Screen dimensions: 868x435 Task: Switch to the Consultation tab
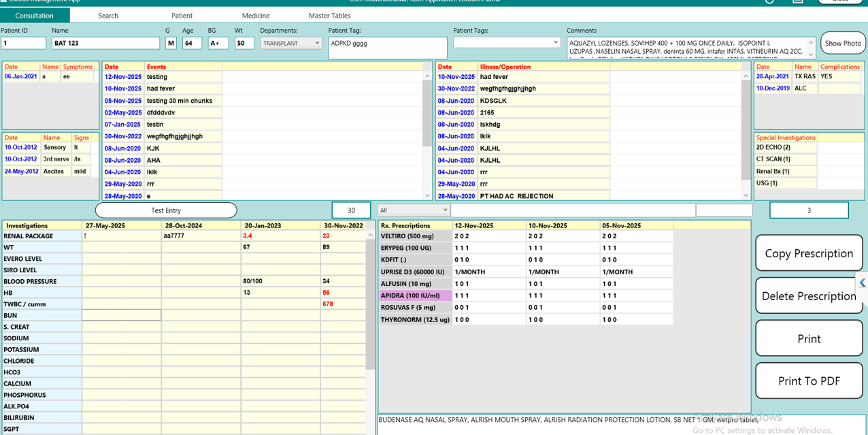pos(35,16)
